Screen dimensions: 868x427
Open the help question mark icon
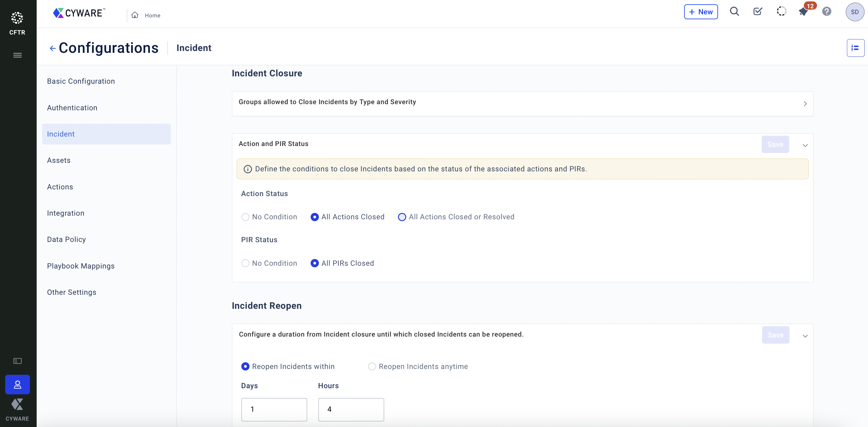click(x=826, y=12)
